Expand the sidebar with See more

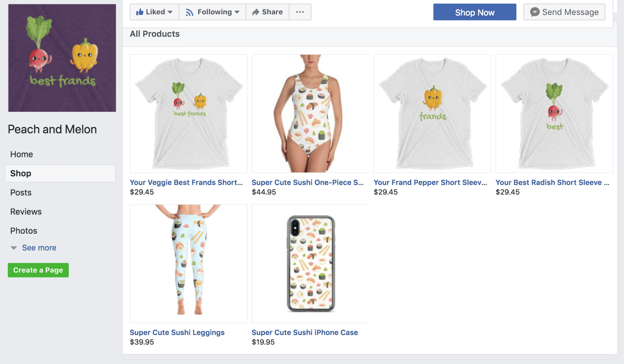pos(39,248)
